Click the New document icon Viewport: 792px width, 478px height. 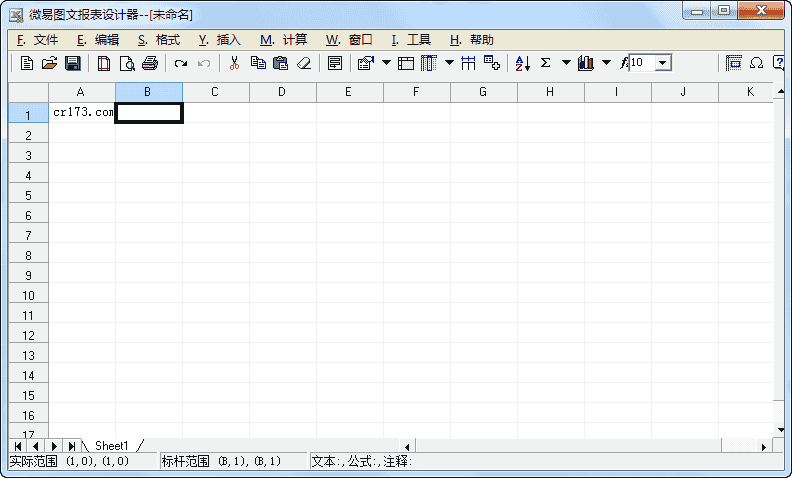click(x=27, y=63)
